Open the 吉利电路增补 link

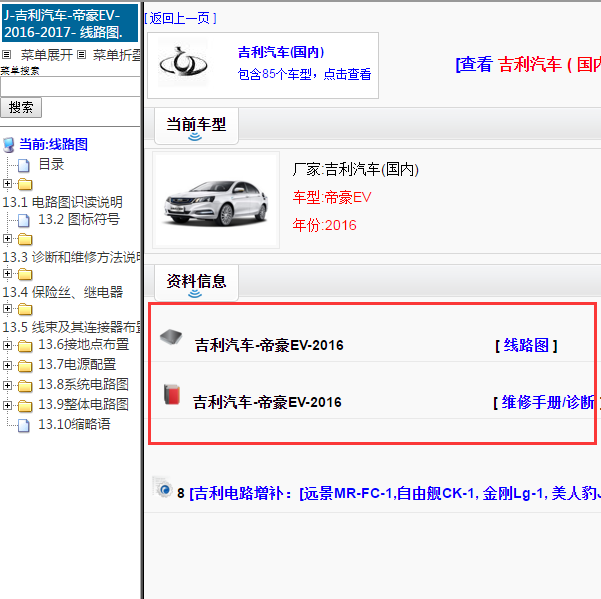point(395,493)
